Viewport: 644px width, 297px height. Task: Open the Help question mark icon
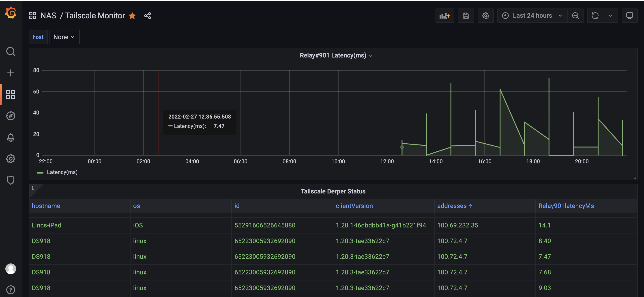coord(11,290)
